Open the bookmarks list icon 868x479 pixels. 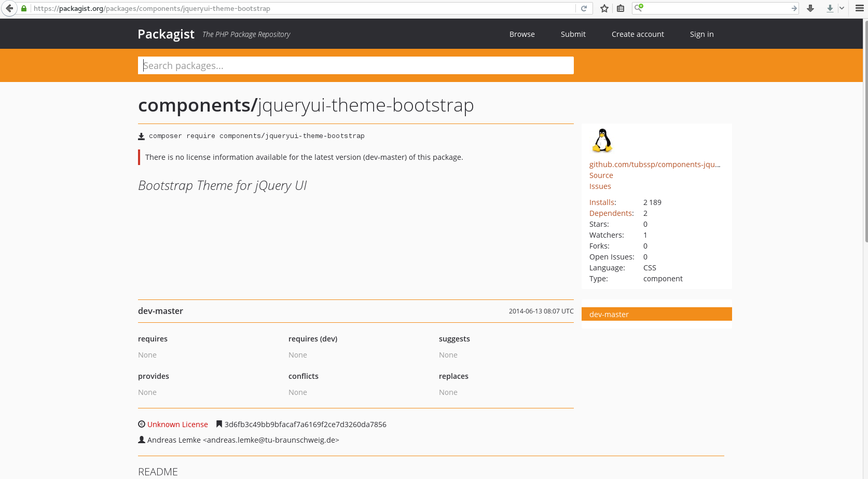point(621,8)
